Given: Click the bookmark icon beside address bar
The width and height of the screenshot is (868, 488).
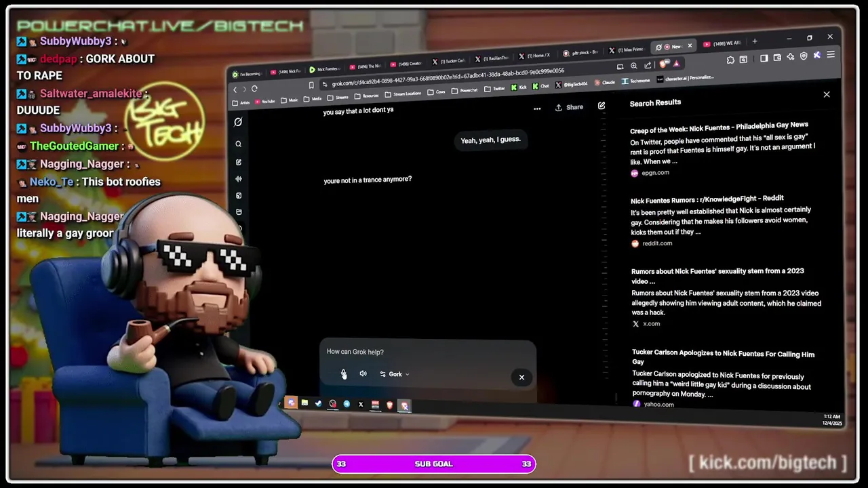Looking at the screenshot, I should coord(311,85).
